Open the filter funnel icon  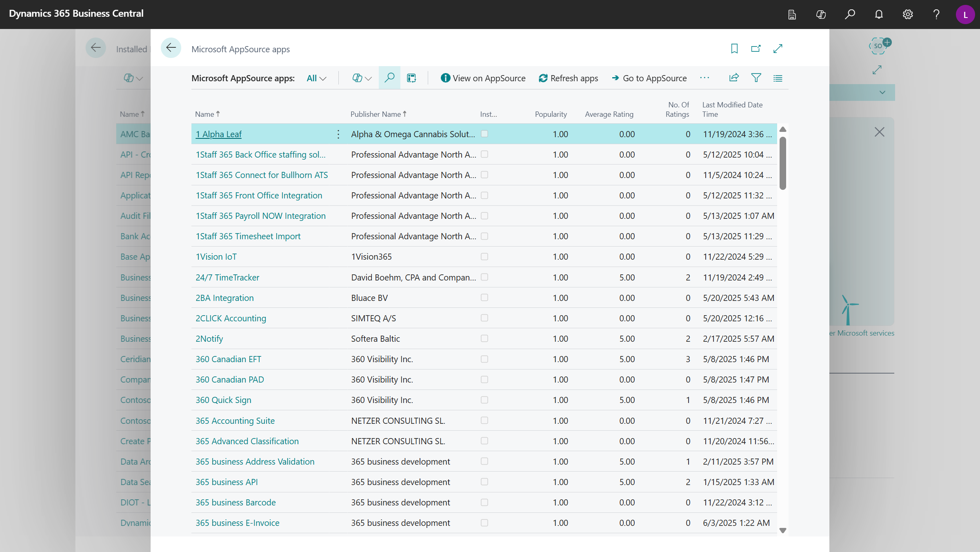point(756,78)
